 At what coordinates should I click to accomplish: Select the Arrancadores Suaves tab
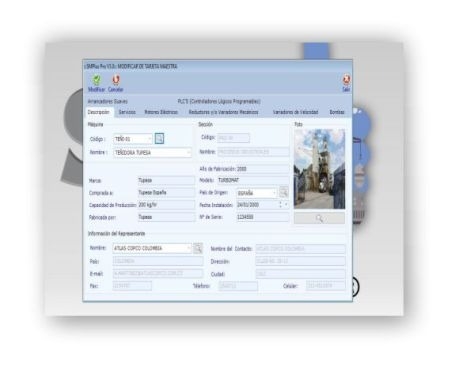(107, 101)
